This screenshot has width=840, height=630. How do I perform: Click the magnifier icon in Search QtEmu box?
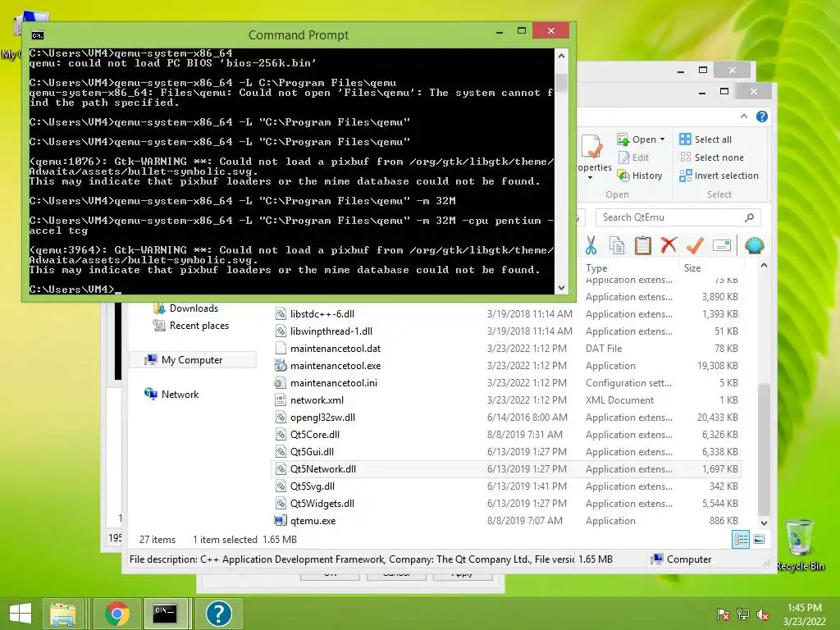(x=750, y=217)
